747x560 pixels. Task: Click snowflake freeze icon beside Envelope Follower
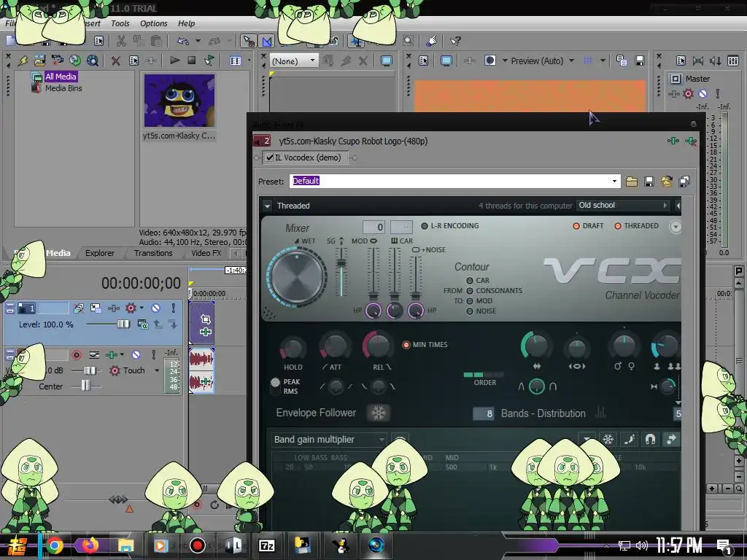[x=379, y=413]
